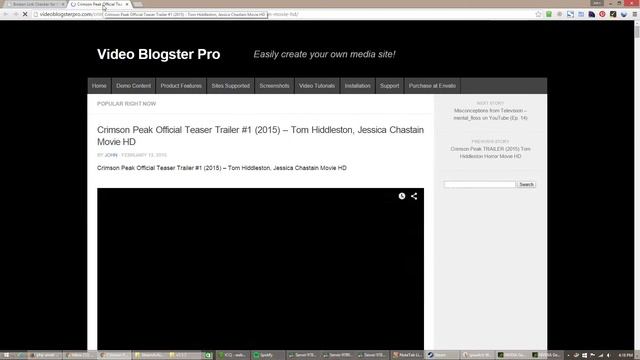Image resolution: width=640 pixels, height=360 pixels.
Task: Click the Video Blogster Pro site title
Action: tap(159, 54)
